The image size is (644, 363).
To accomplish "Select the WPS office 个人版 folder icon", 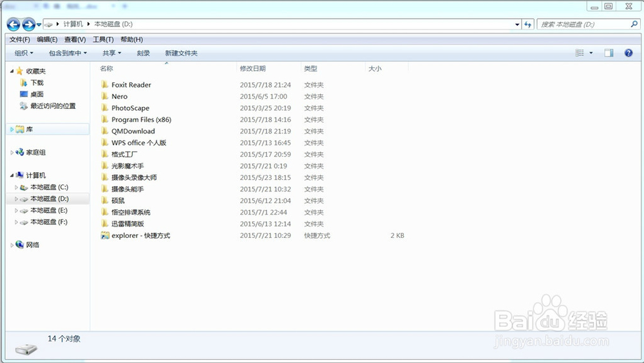I will [x=105, y=142].
